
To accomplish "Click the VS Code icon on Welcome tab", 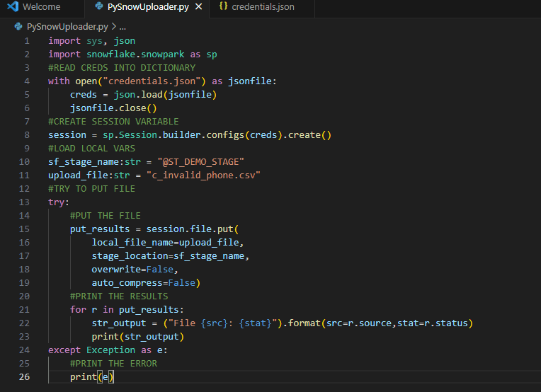I will pyautogui.click(x=12, y=7).
